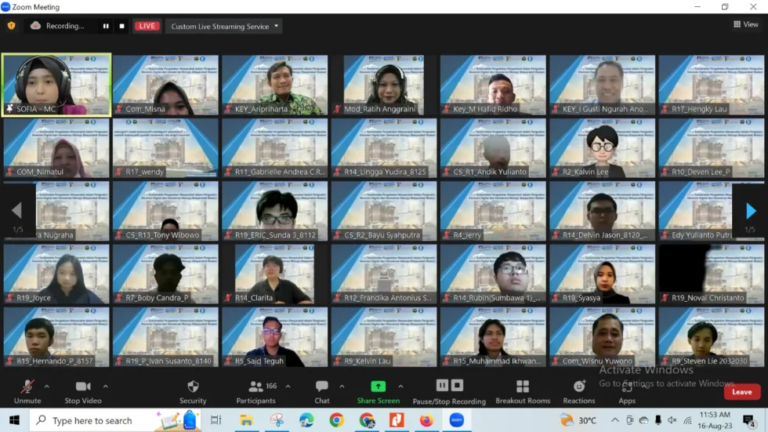
Task: Open the Security options
Action: 192,389
